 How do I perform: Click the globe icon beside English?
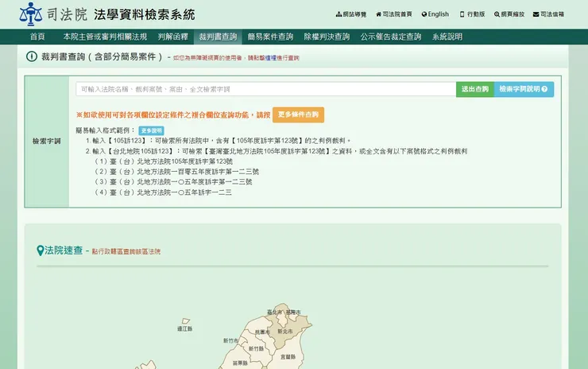click(x=424, y=14)
